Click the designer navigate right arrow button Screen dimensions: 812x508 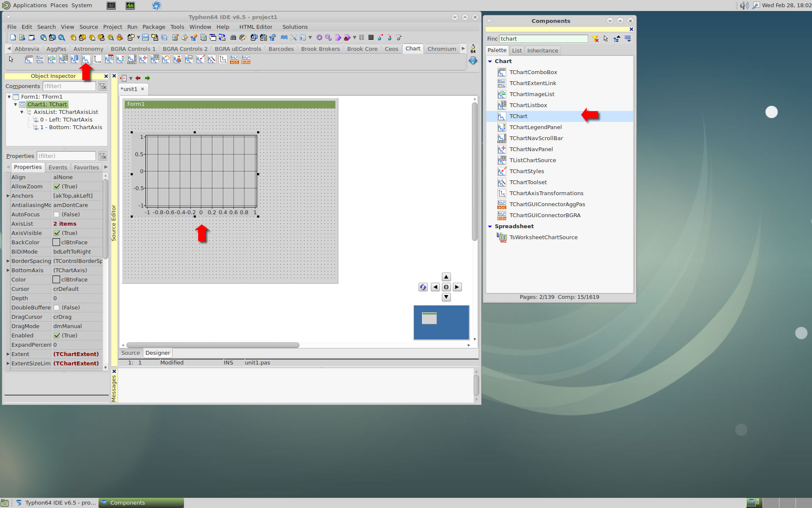coord(457,287)
